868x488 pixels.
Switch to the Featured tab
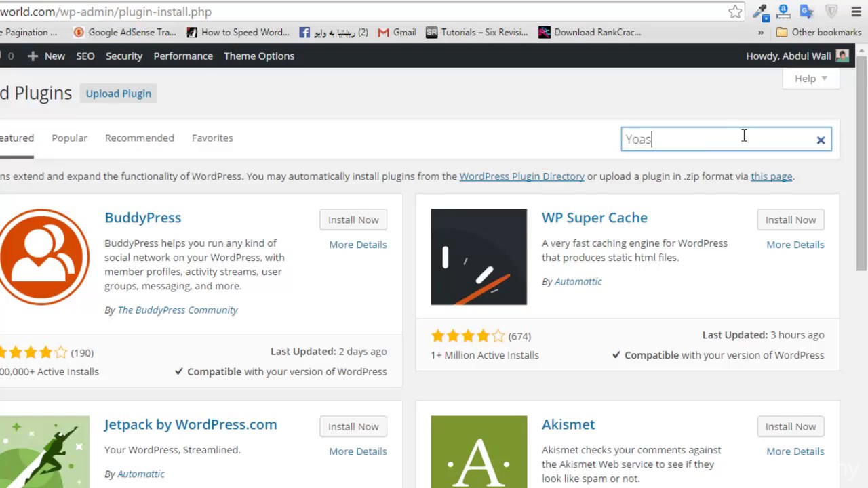[x=16, y=138]
